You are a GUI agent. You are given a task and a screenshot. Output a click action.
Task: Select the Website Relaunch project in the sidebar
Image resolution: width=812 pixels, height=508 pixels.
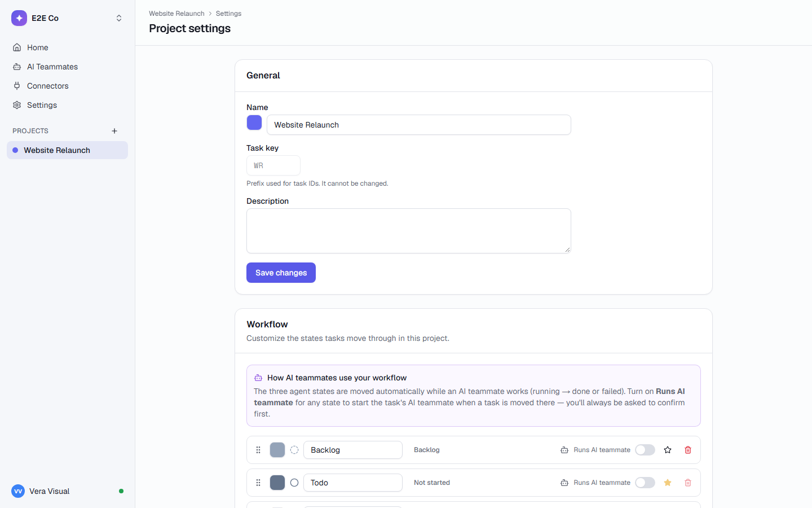coord(67,150)
